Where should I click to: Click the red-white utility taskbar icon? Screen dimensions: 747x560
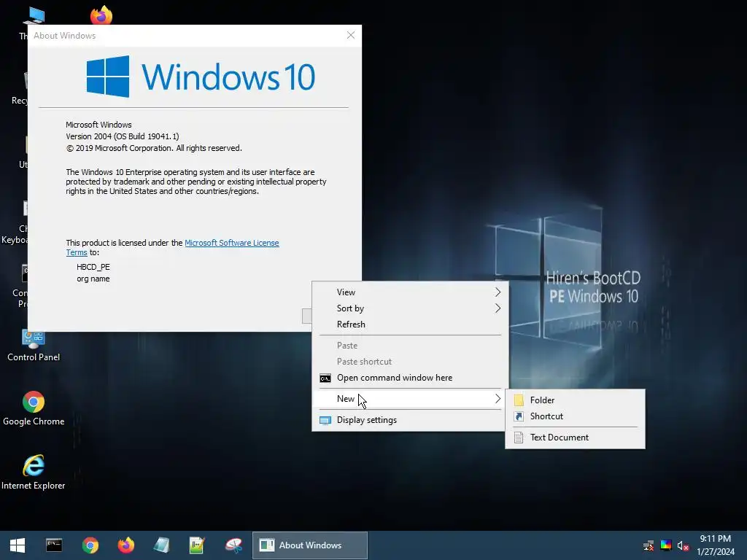234,545
